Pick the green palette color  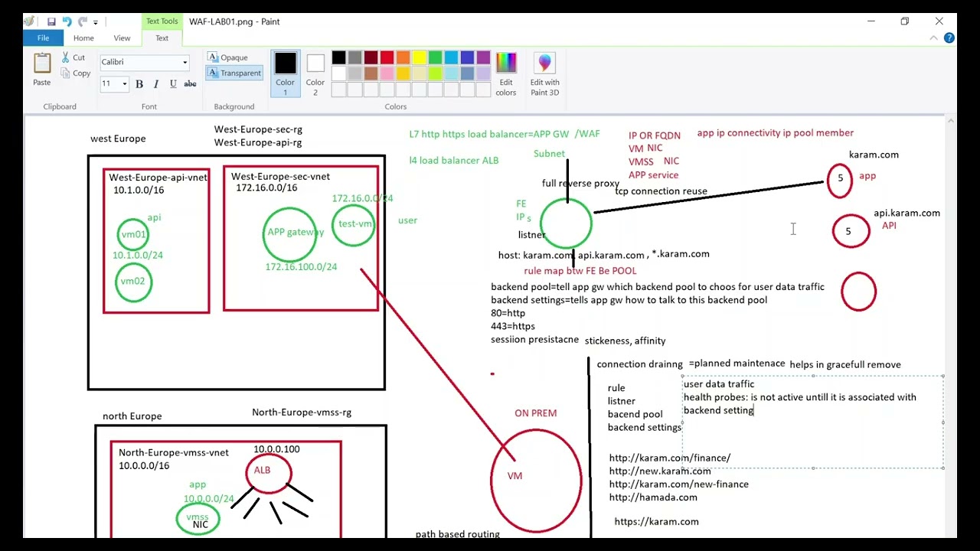pyautogui.click(x=435, y=58)
